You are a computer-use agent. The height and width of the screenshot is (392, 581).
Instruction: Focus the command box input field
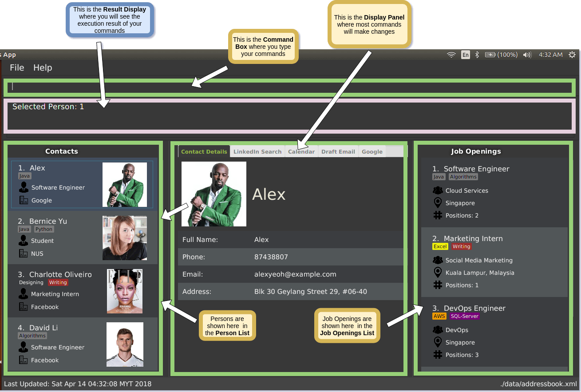(x=289, y=87)
